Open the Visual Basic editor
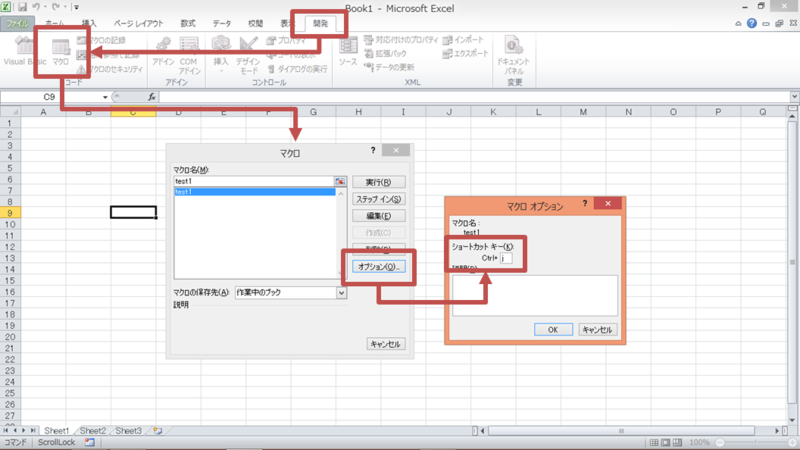800x450 pixels. [x=24, y=51]
